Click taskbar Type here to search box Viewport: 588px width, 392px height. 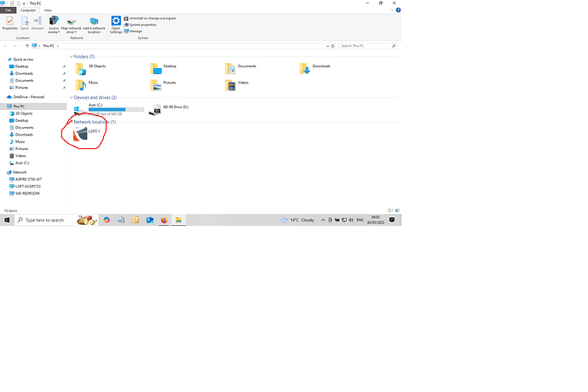[x=56, y=220]
